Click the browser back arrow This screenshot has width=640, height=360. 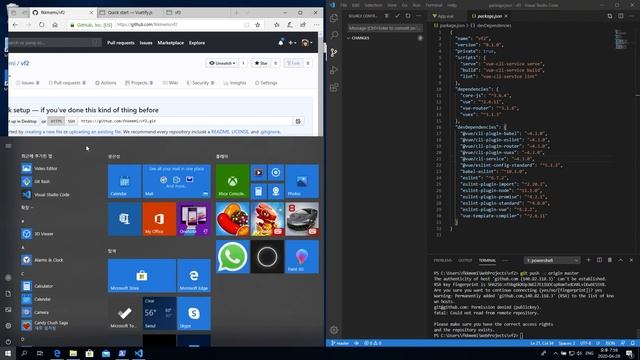[x=15, y=25]
